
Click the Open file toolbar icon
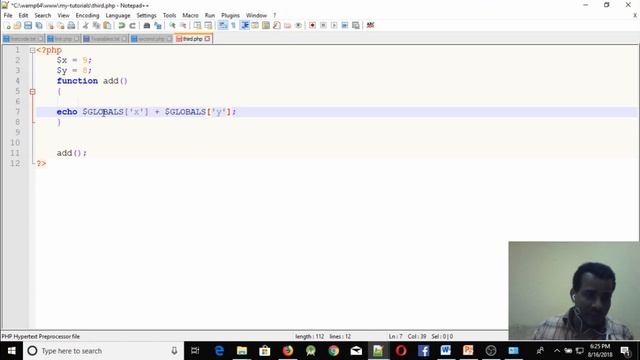pyautogui.click(x=17, y=26)
